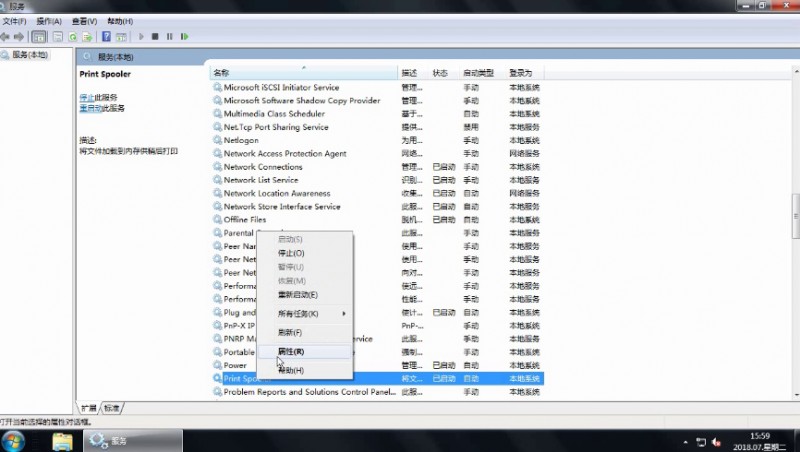
Task: Click the Refresh toolbar icon
Action: point(72,37)
